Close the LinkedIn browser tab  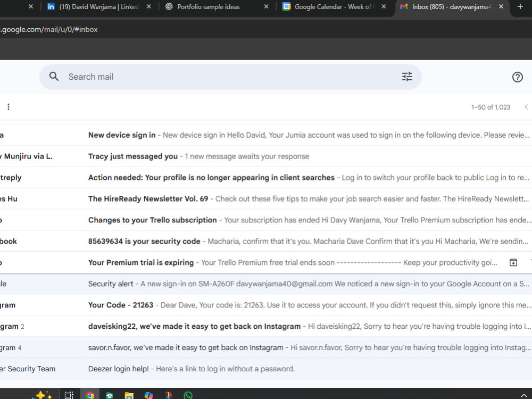tap(148, 7)
